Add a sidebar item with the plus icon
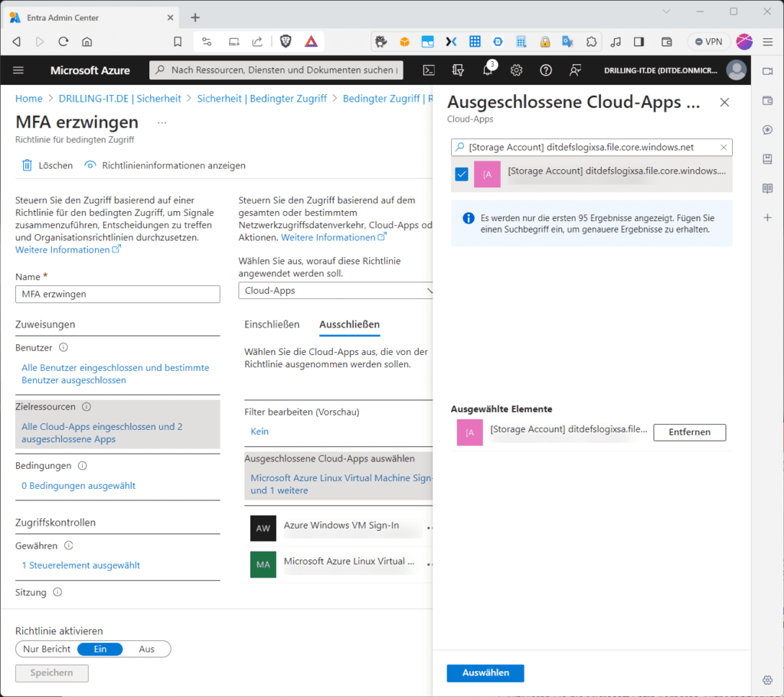 767,217
